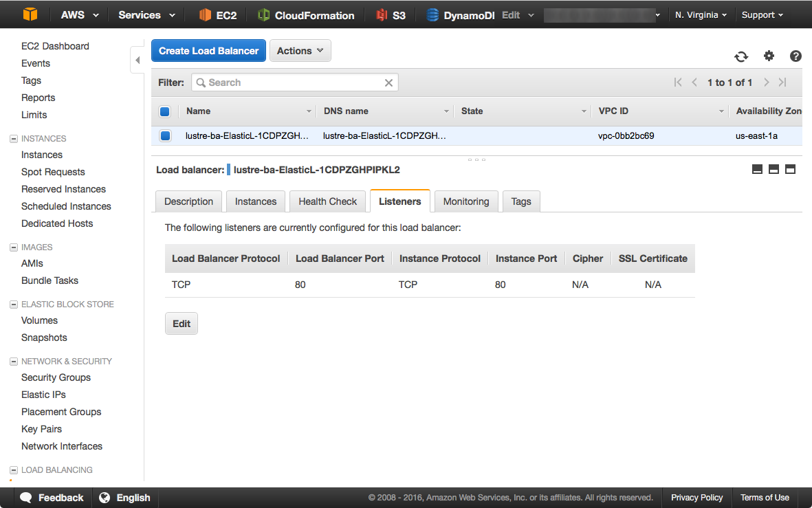Click the AWS cube home icon

(30, 14)
